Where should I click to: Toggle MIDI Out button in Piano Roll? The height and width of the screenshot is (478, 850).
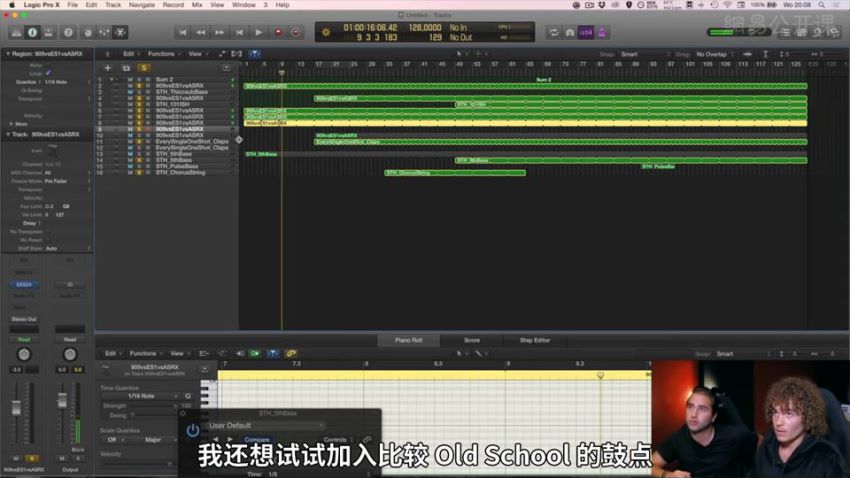click(x=254, y=353)
